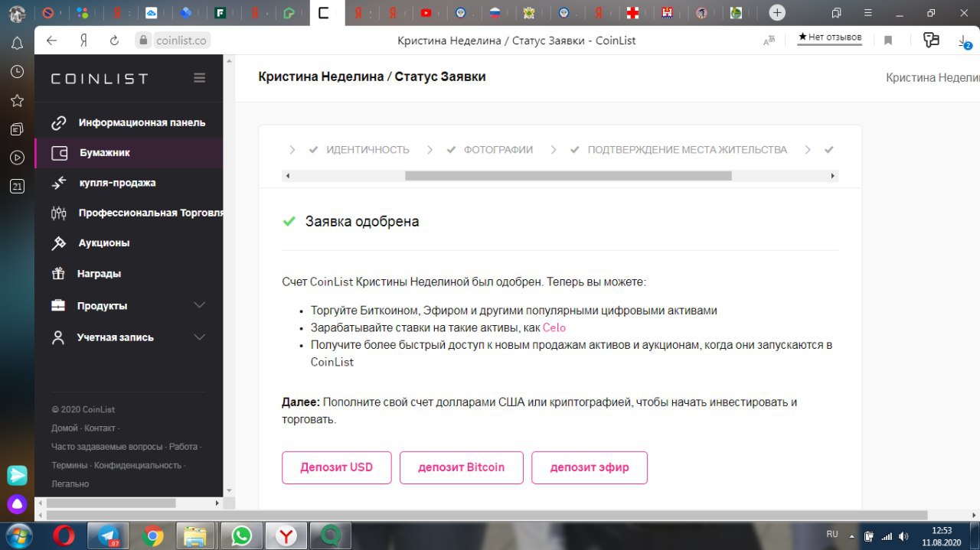The height and width of the screenshot is (550, 980).
Task: Switch to the Russian flag browser tab
Action: pyautogui.click(x=495, y=12)
